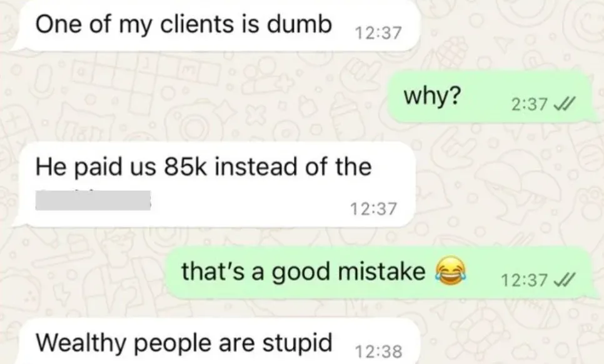This screenshot has height=364, width=604.
Task: Select the "why?" sent message bubble
Action: (x=489, y=97)
